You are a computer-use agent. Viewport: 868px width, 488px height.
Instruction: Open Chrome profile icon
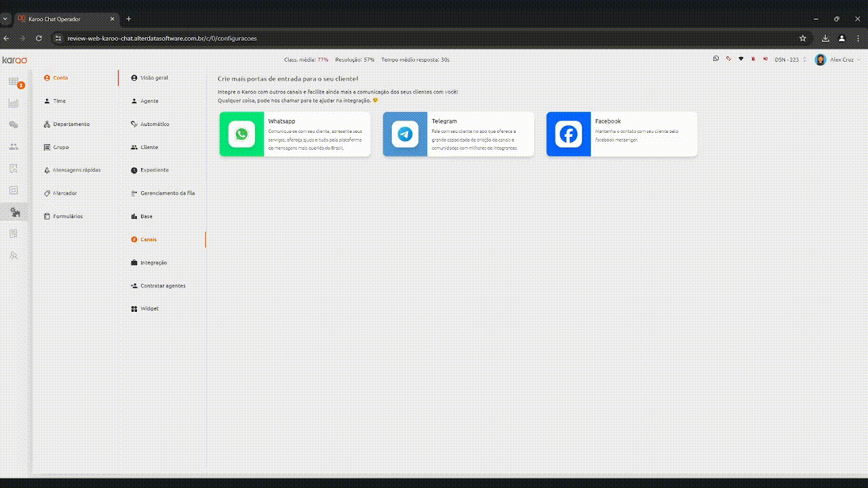pos(842,39)
